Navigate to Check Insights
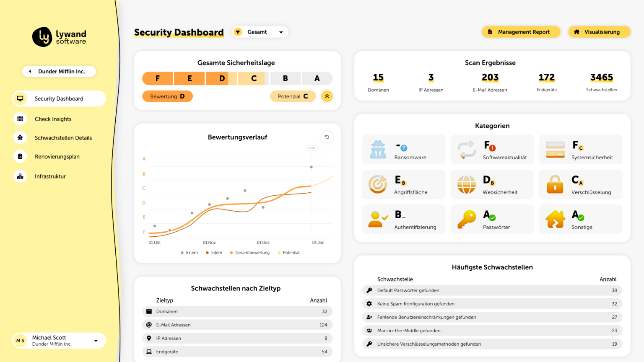Image resolution: width=644 pixels, height=362 pixels. pyautogui.click(x=53, y=119)
